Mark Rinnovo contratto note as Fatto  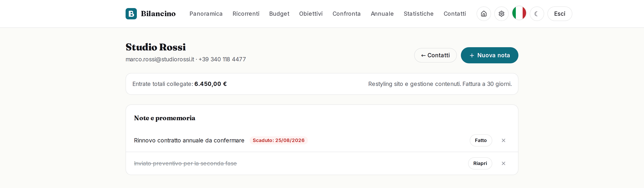click(481, 140)
